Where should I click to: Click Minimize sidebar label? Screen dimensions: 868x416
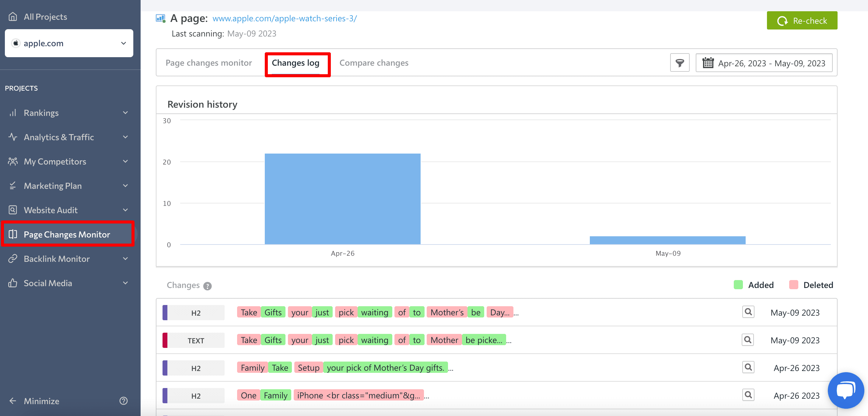pos(41,401)
